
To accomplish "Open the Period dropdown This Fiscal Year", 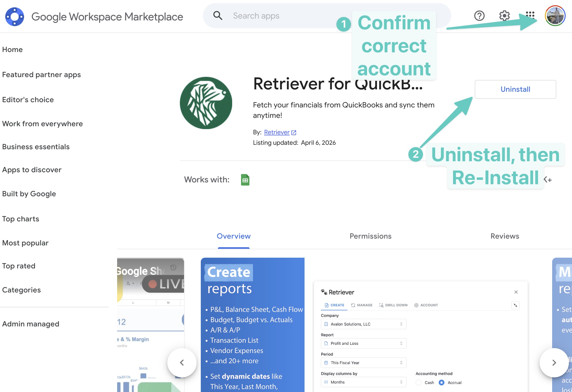I will tap(363, 363).
